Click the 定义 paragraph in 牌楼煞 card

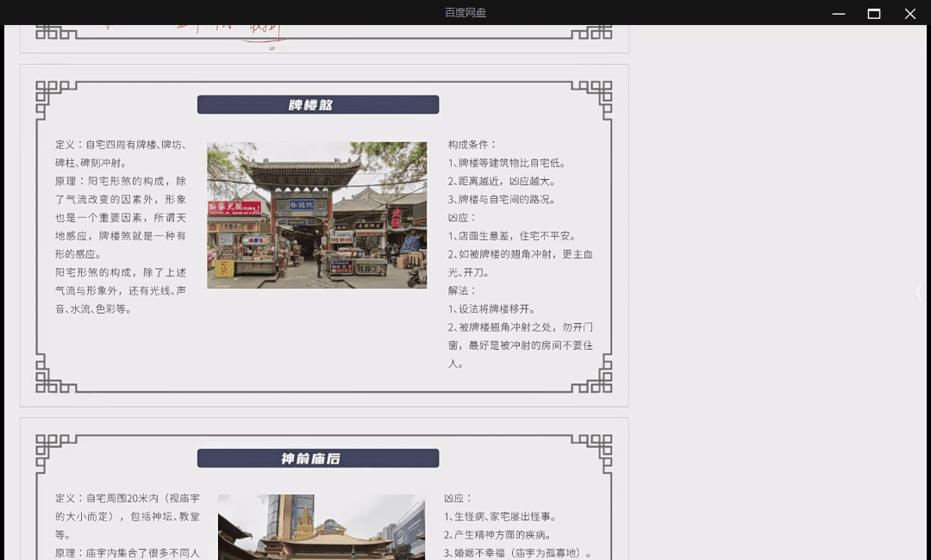pos(121,153)
